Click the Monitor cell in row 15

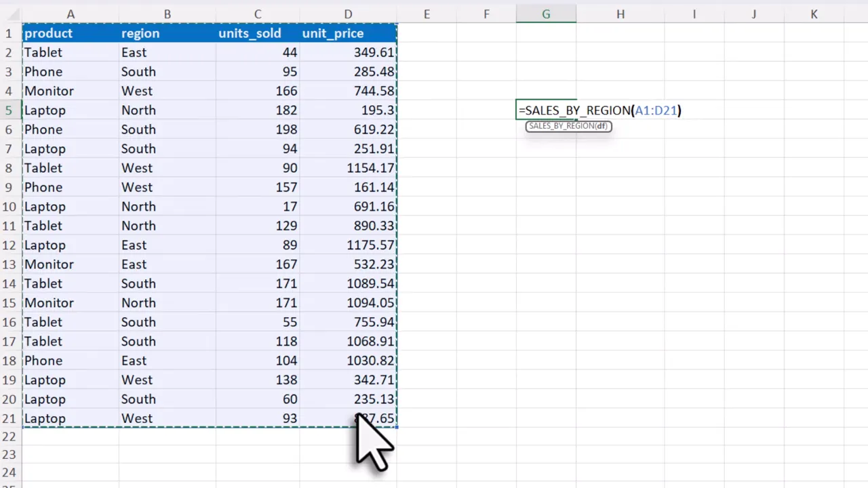pyautogui.click(x=71, y=303)
